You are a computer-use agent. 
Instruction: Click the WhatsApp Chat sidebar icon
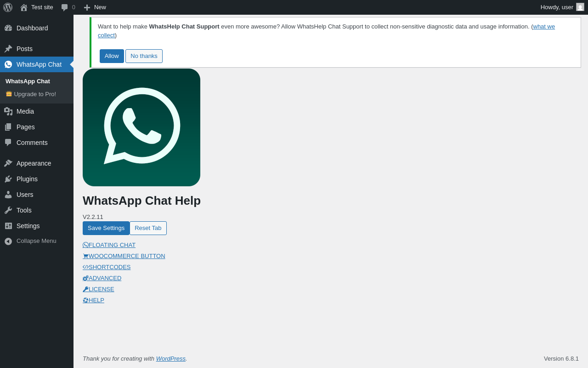coord(8,64)
